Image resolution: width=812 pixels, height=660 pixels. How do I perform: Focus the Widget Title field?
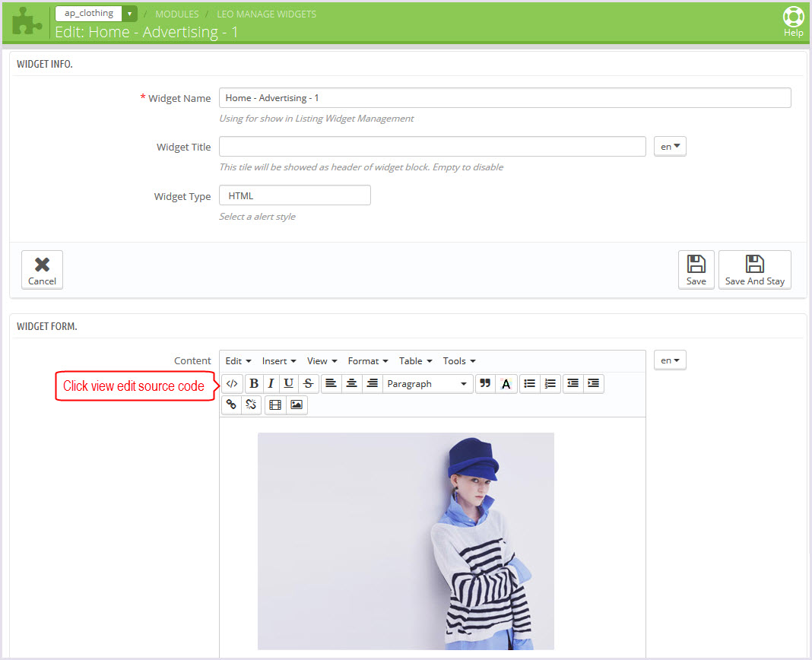[x=433, y=147]
